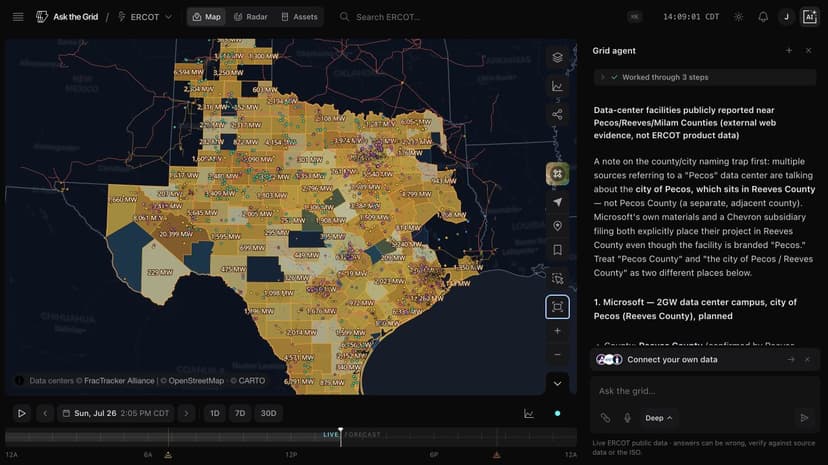Send the message with arrow button

(x=804, y=418)
